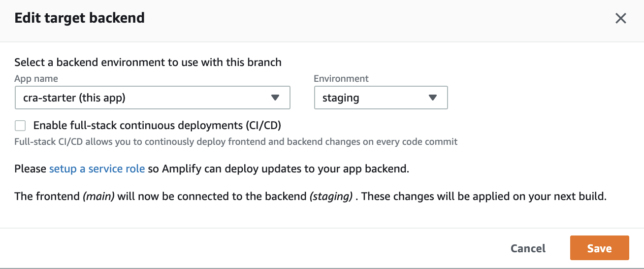This screenshot has height=269, width=644.
Task: Enable full-stack continuous deployments checkbox
Action: [20, 126]
